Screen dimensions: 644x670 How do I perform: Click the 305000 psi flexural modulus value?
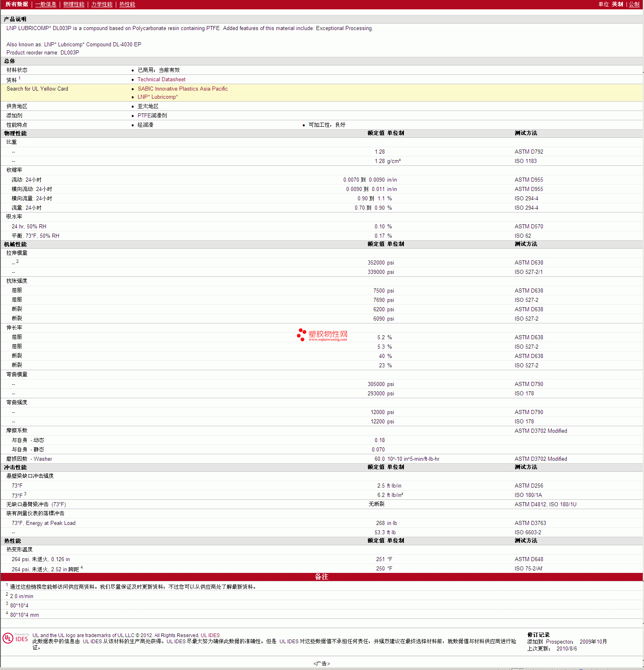[381, 384]
